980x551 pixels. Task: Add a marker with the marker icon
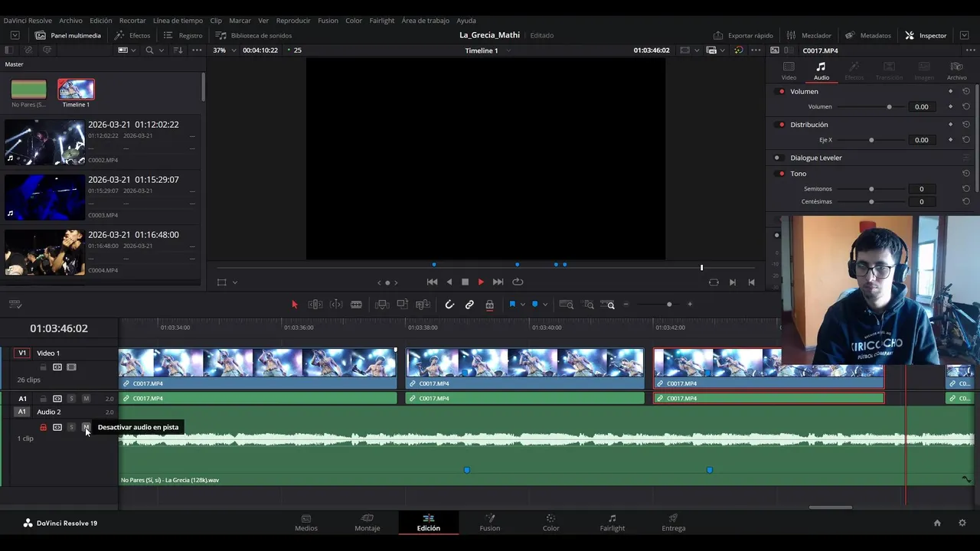click(x=534, y=305)
